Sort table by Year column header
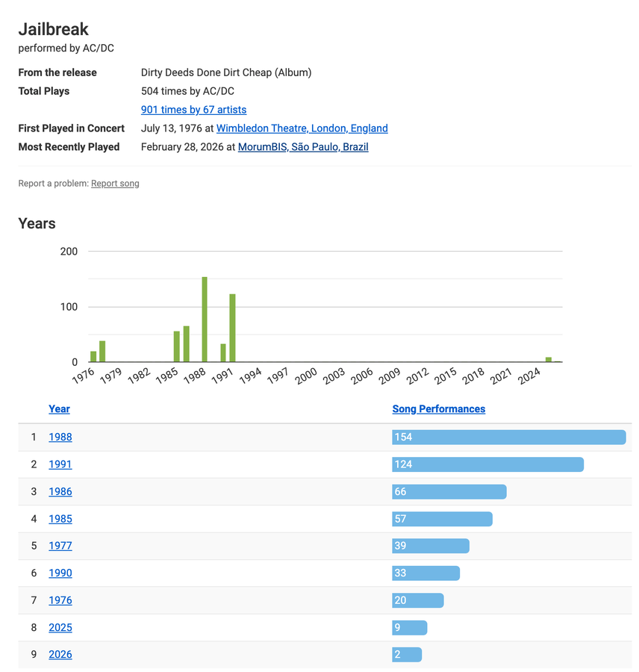Viewport: 639px width, 672px height. (59, 409)
